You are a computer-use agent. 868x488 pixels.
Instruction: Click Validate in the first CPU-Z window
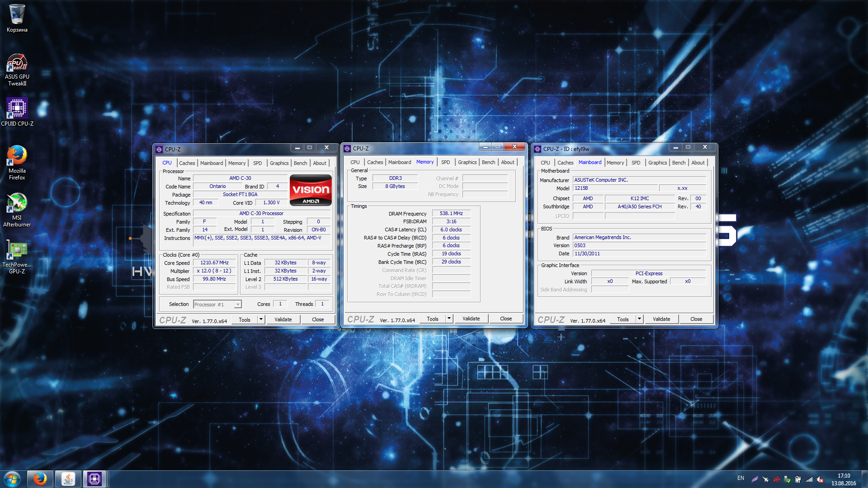click(283, 319)
